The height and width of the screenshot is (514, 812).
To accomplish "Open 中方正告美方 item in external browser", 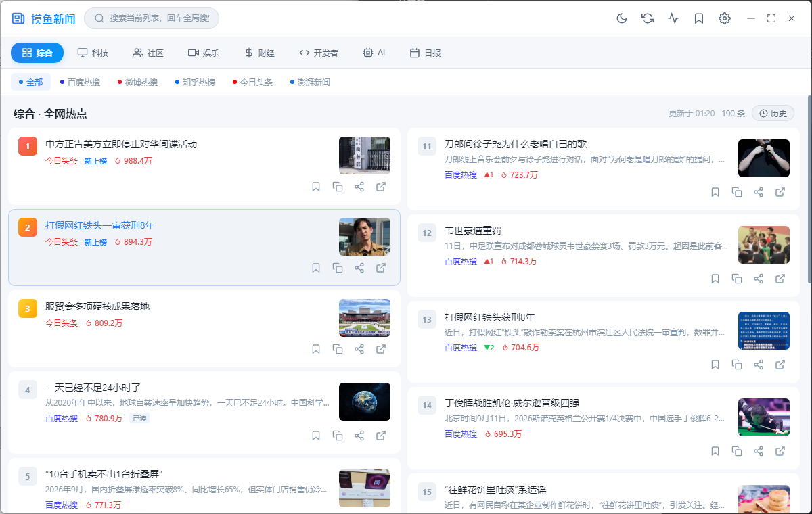I will point(381,187).
